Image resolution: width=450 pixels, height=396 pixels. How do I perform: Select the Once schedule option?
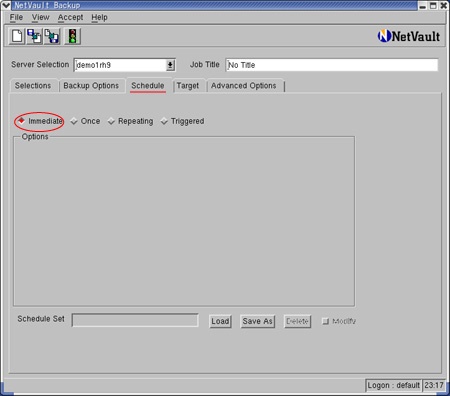tap(85, 121)
